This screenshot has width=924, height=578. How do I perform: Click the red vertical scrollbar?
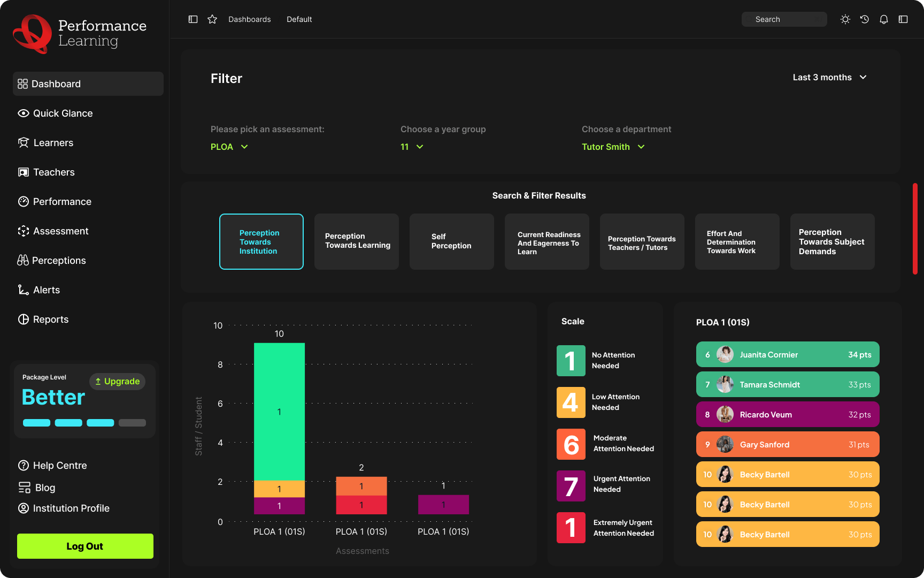[915, 229]
